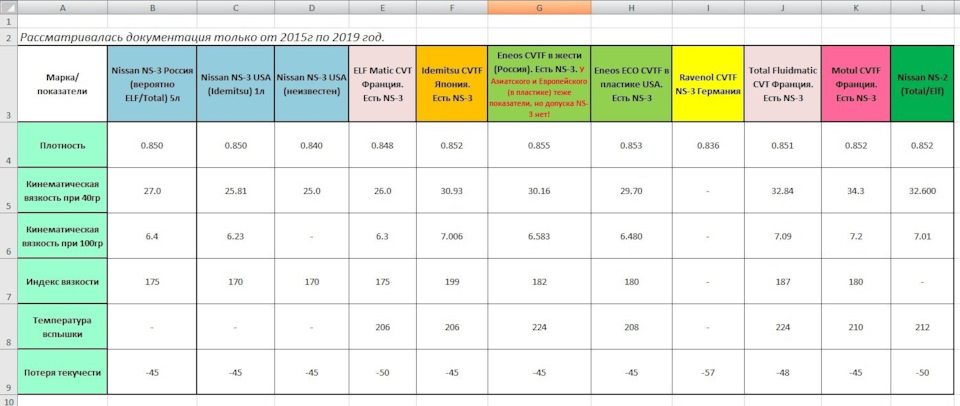The image size is (960, 406).
Task: Select the 'Nissan NS-3 Россия' header cell
Action: (x=152, y=84)
